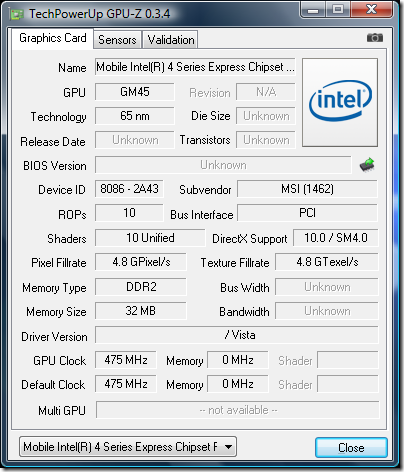
Task: Click the Intel vendor logo
Action: point(340,102)
